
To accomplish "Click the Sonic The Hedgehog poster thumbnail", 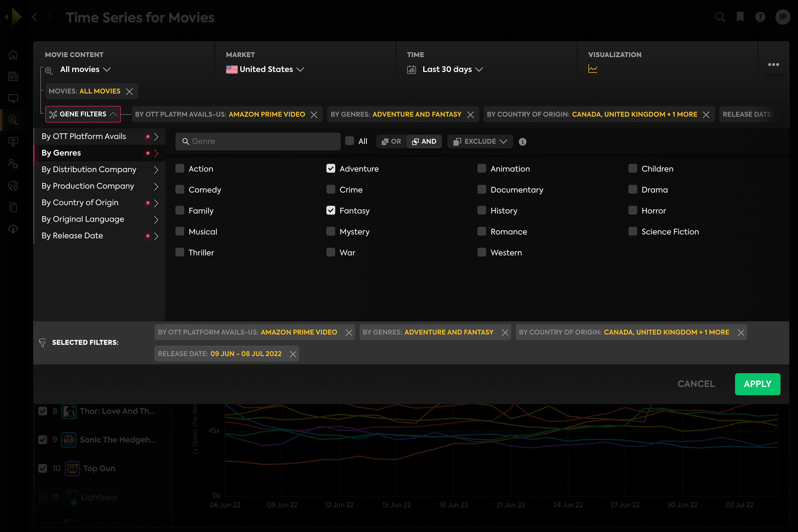I will tap(69, 440).
